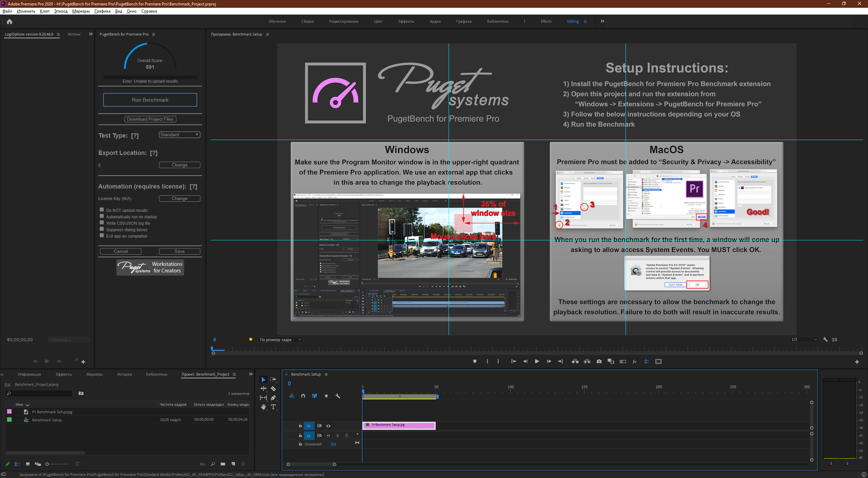Click the Home icon
This screenshot has height=478, width=868.
9,22
